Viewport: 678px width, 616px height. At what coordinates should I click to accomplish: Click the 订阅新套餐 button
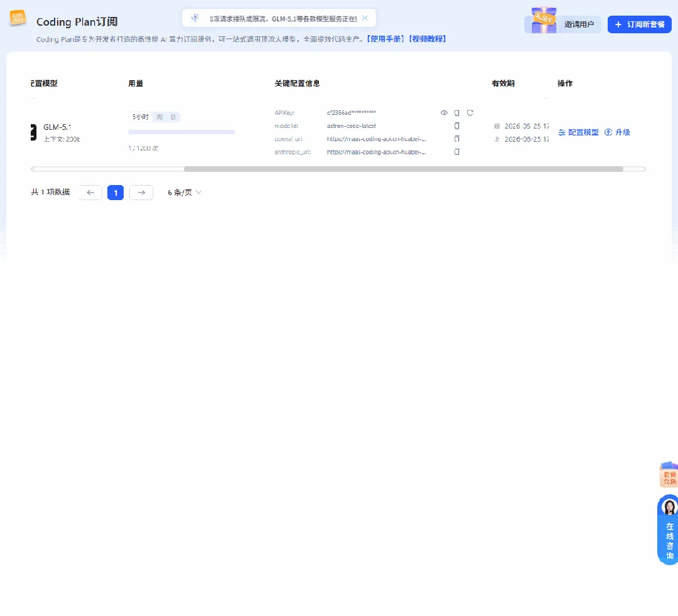coord(640,24)
